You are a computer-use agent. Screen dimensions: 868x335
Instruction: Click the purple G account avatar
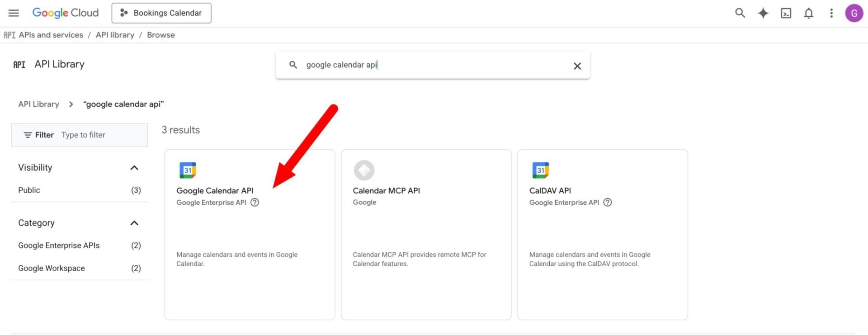pyautogui.click(x=854, y=13)
